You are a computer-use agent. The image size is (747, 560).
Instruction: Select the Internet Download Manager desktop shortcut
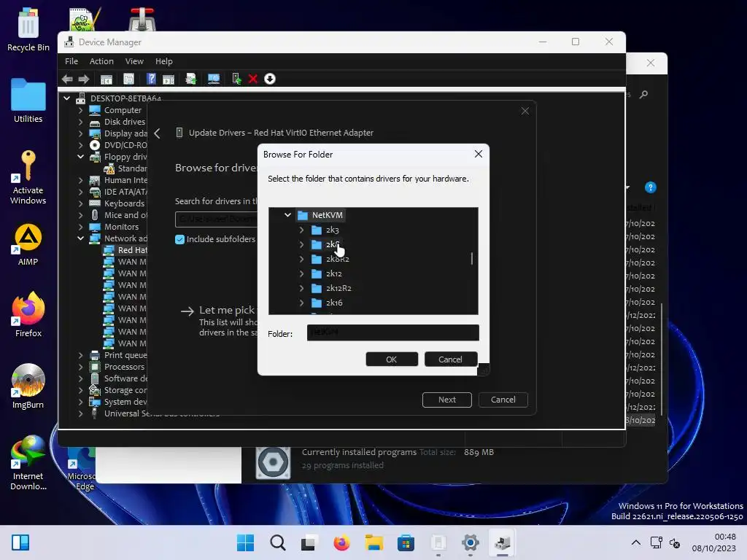(x=28, y=462)
